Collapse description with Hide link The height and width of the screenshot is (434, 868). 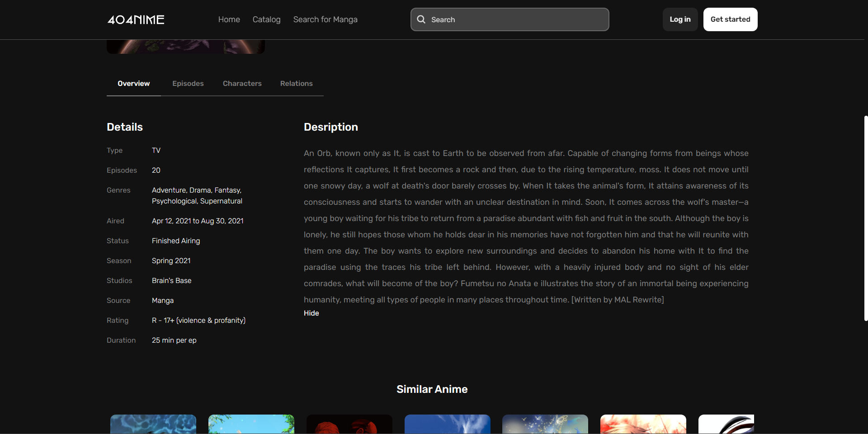(x=311, y=313)
